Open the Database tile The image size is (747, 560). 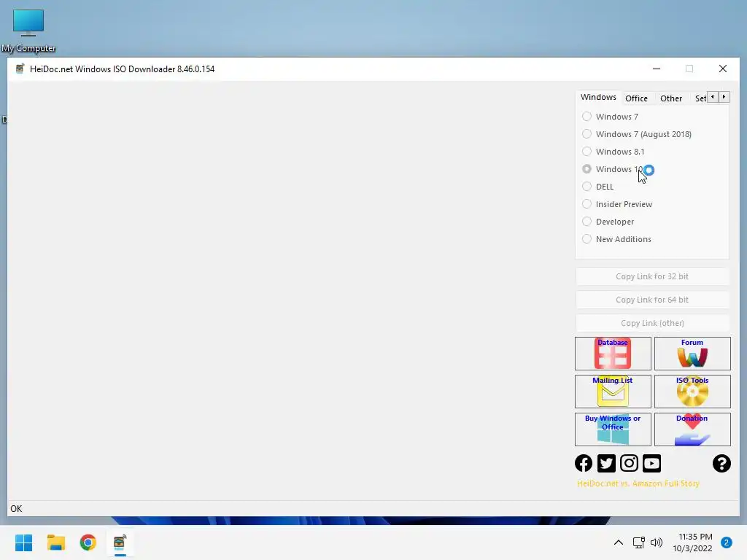(613, 354)
